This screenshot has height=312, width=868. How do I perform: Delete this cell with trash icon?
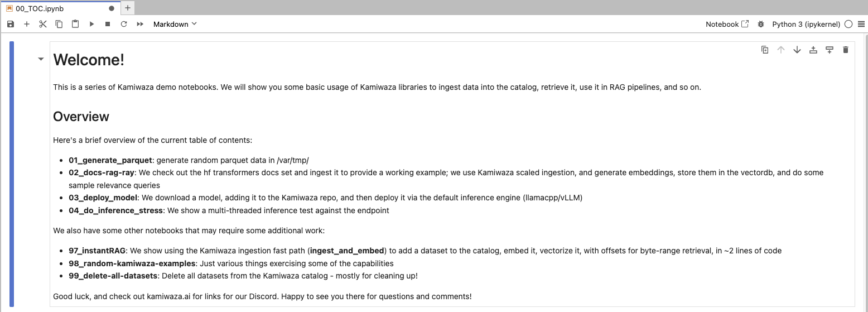(846, 50)
